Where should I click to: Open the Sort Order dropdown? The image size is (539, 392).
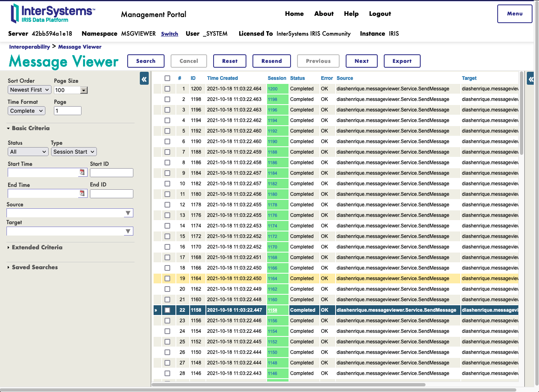(x=29, y=90)
